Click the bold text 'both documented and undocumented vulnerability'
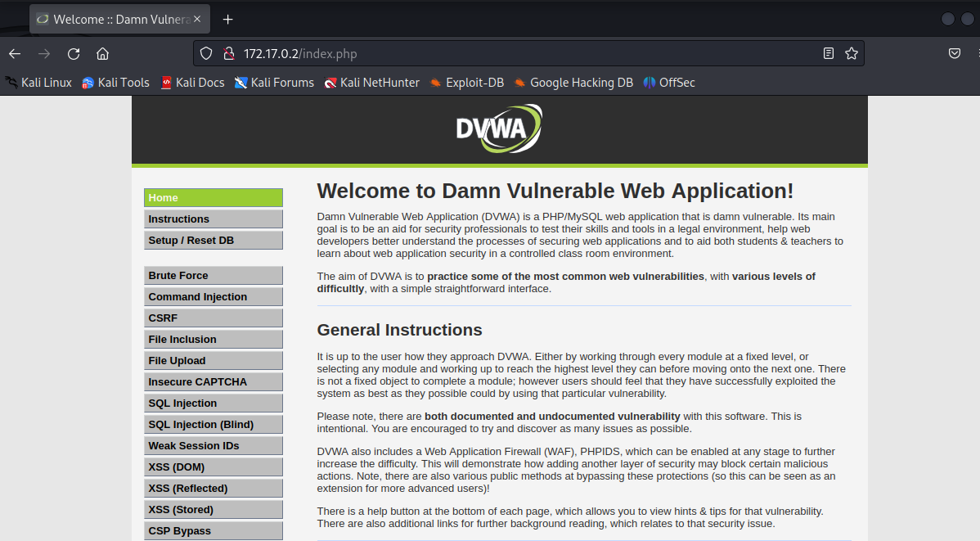Viewport: 980px width, 541px height. (x=552, y=417)
